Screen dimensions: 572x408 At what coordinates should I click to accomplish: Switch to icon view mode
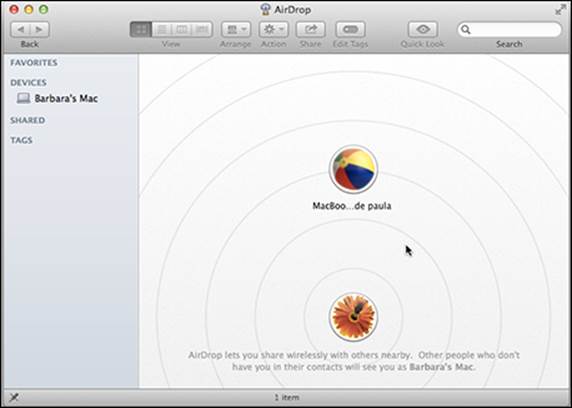pos(141,30)
